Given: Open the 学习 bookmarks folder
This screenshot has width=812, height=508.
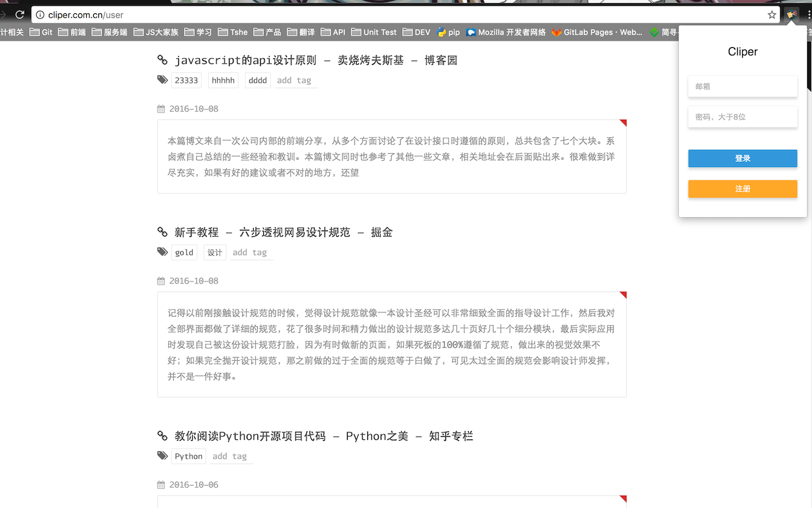Looking at the screenshot, I should point(198,32).
